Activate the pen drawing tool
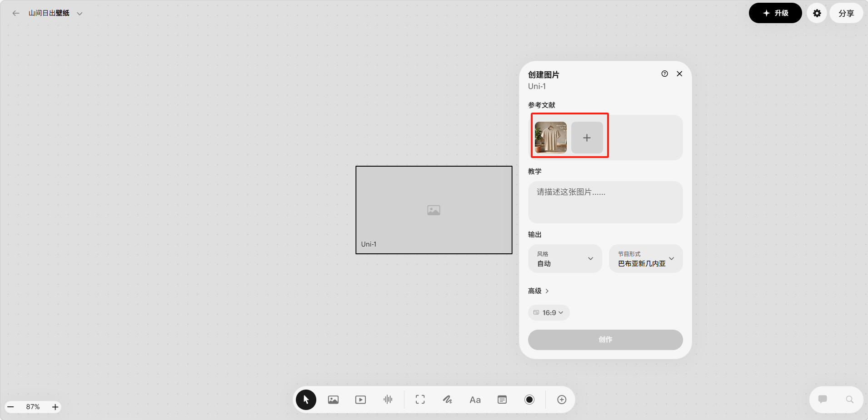The width and height of the screenshot is (868, 420). click(x=447, y=400)
